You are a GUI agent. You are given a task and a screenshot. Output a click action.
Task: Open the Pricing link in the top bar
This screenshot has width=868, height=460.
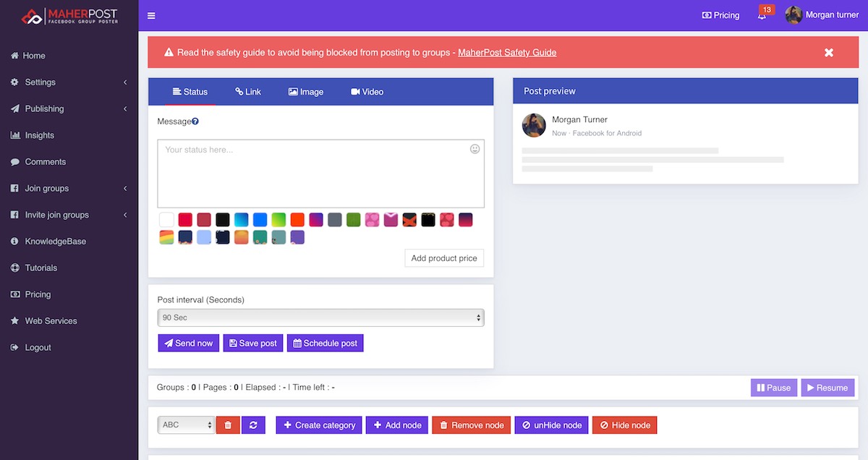pos(721,15)
